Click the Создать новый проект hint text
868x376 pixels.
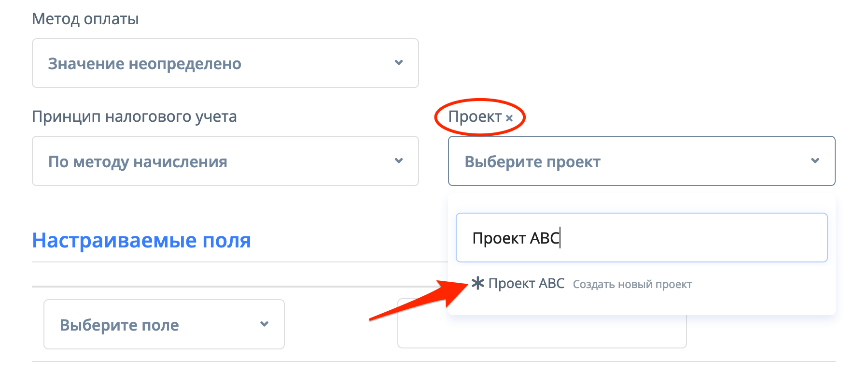click(x=632, y=284)
